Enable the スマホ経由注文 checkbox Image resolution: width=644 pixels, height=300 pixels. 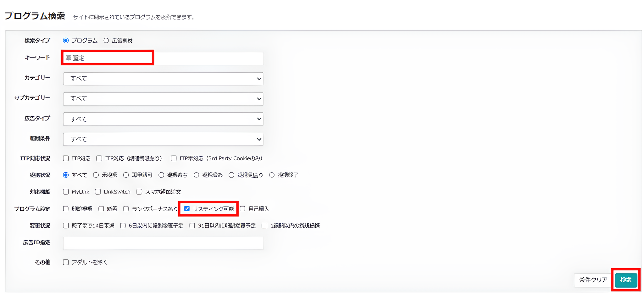[139, 192]
